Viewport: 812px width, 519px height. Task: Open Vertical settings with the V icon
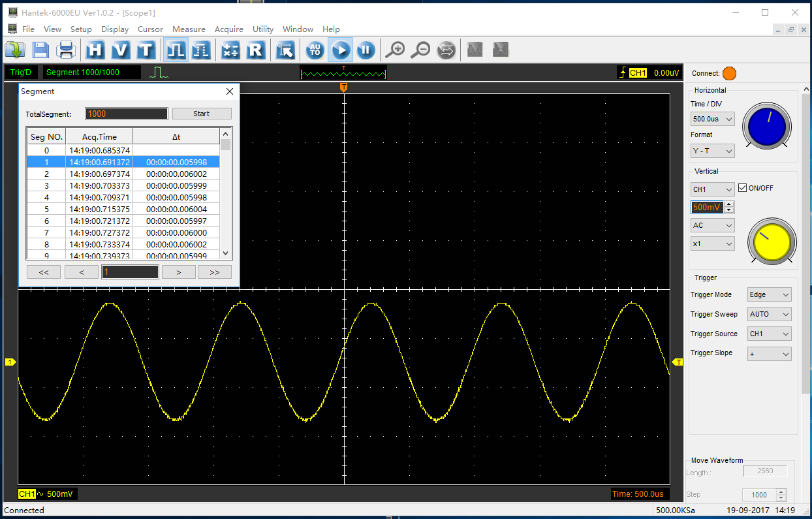(x=121, y=50)
